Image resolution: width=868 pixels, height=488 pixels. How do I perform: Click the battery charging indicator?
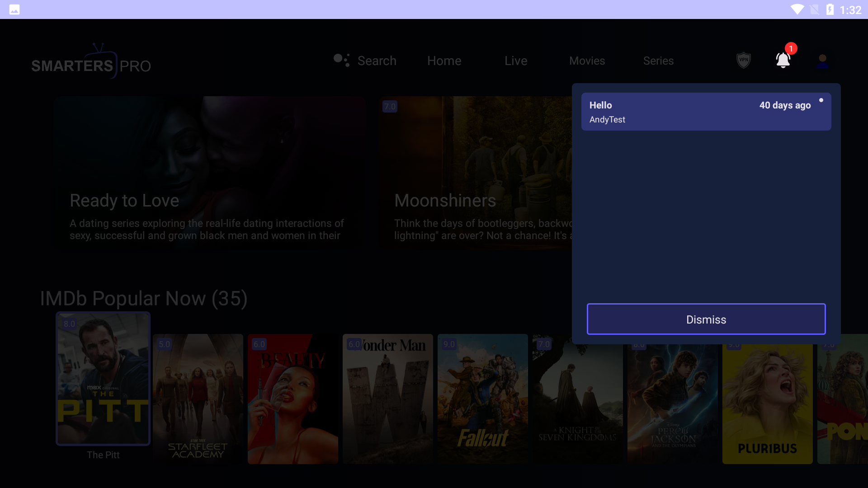click(x=830, y=9)
